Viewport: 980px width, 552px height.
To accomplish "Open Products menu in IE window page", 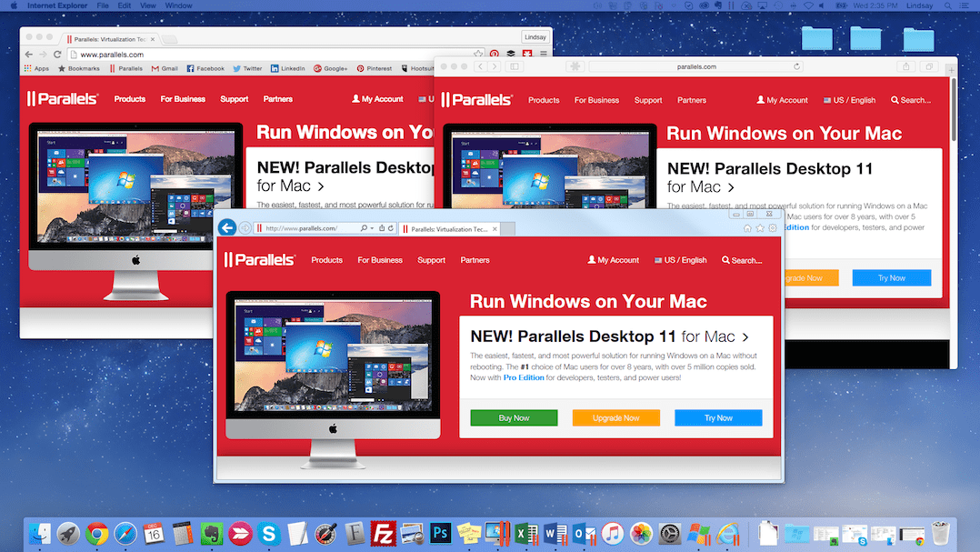I will click(327, 260).
